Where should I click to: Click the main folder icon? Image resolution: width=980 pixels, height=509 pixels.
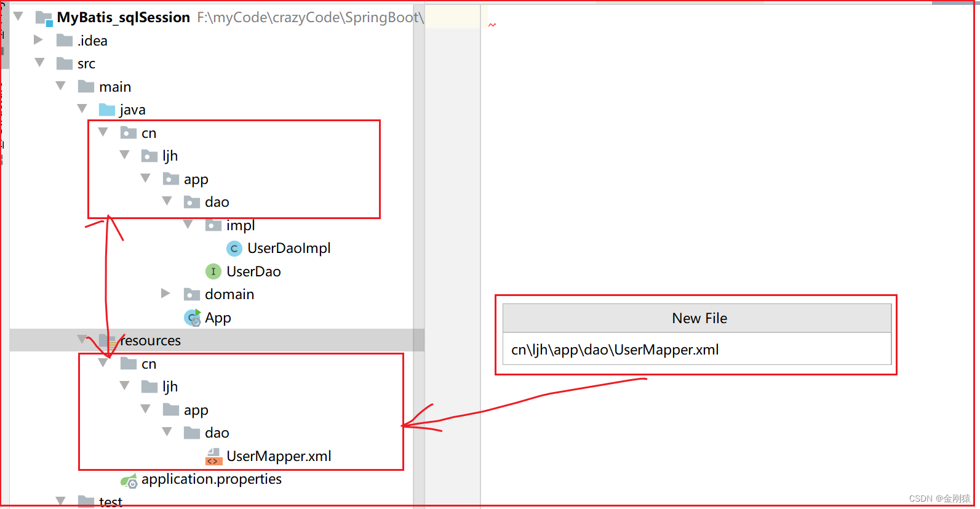(x=86, y=86)
